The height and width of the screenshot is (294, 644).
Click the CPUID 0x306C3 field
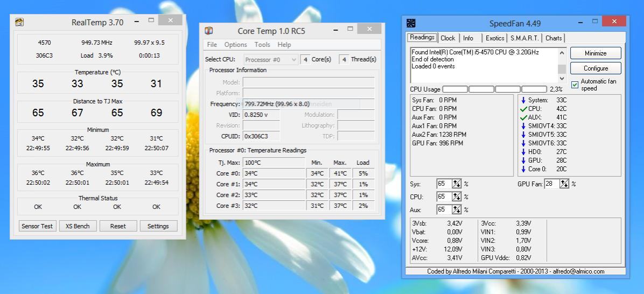coord(261,136)
